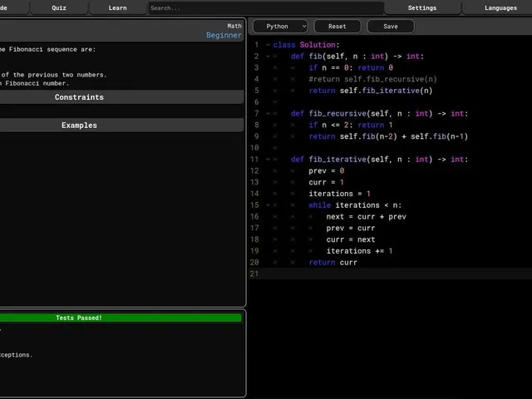532x399 pixels.
Task: Click the 'curr = 1' code line
Action: (327, 182)
